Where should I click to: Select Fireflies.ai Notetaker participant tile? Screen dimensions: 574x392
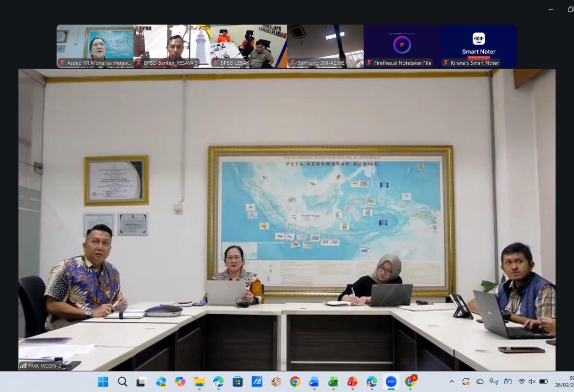[402, 46]
